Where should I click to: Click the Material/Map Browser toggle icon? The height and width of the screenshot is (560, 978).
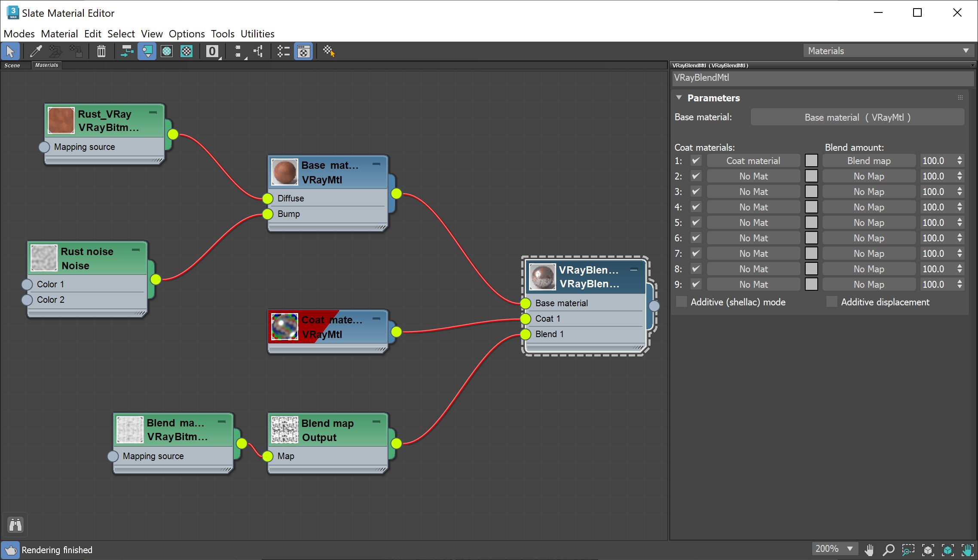(303, 51)
